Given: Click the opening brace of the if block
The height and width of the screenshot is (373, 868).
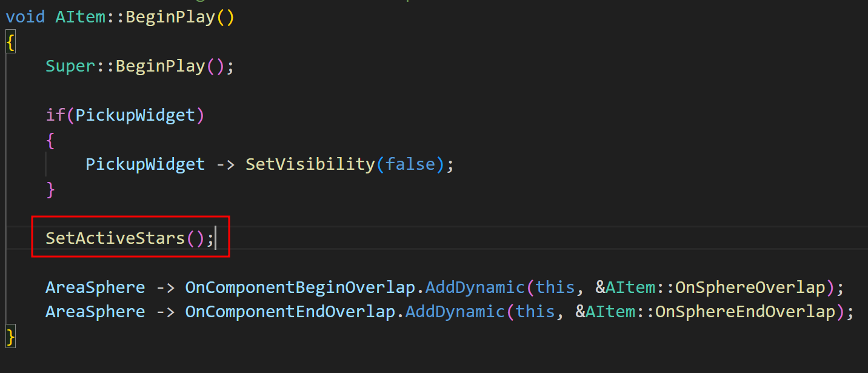Looking at the screenshot, I should point(50,140).
